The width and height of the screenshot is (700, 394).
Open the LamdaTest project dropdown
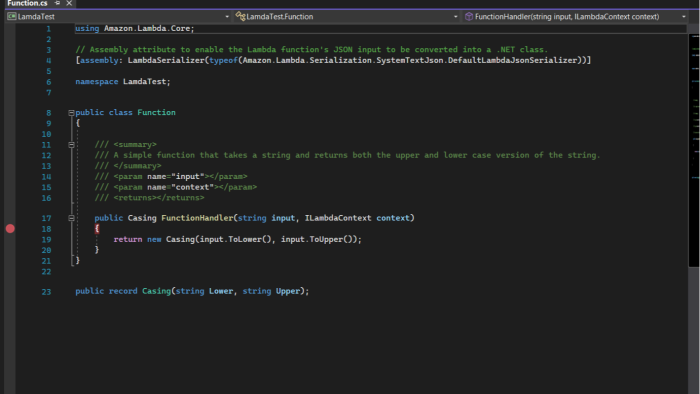[x=227, y=17]
